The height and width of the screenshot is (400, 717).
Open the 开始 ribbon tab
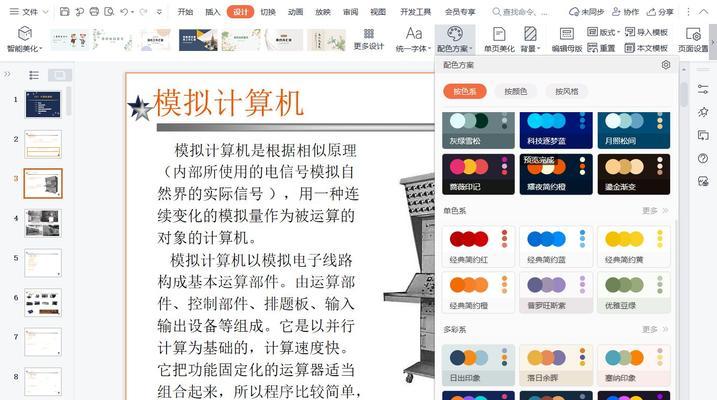[x=185, y=12]
